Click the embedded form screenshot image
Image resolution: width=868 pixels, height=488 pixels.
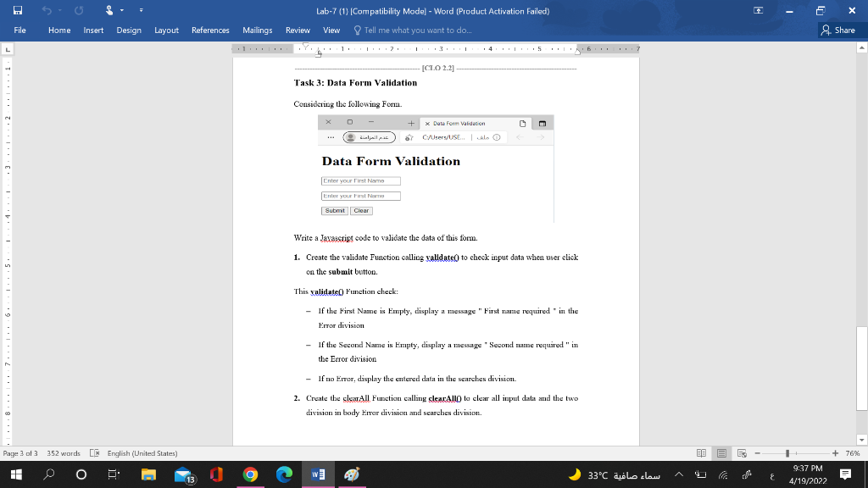(437, 169)
